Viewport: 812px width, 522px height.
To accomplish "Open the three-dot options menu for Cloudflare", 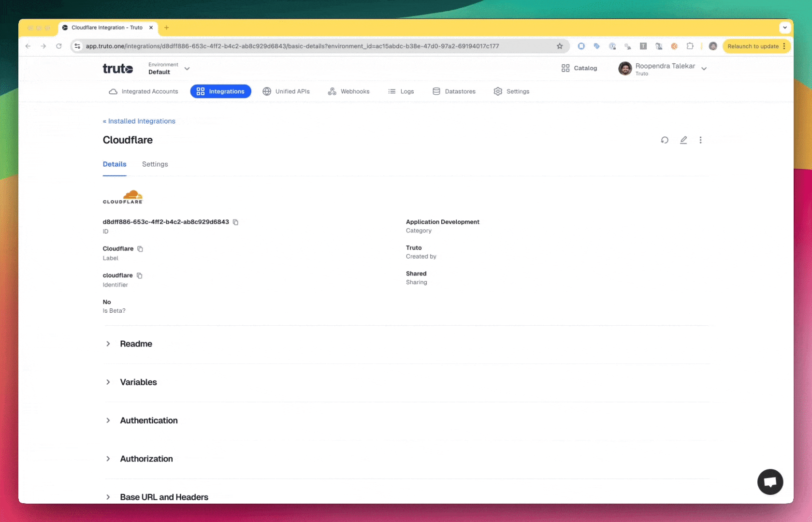I will [x=700, y=140].
